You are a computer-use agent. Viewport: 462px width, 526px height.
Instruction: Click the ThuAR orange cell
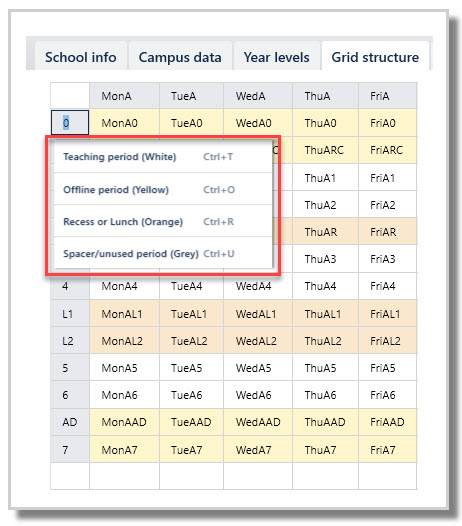click(325, 232)
